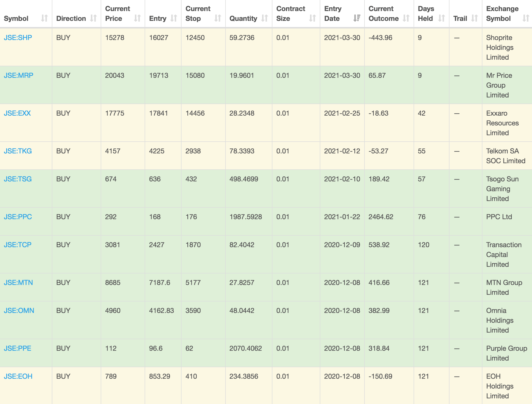Sort by Trail column arrows icon
This screenshot has width=532, height=404.
475,18
